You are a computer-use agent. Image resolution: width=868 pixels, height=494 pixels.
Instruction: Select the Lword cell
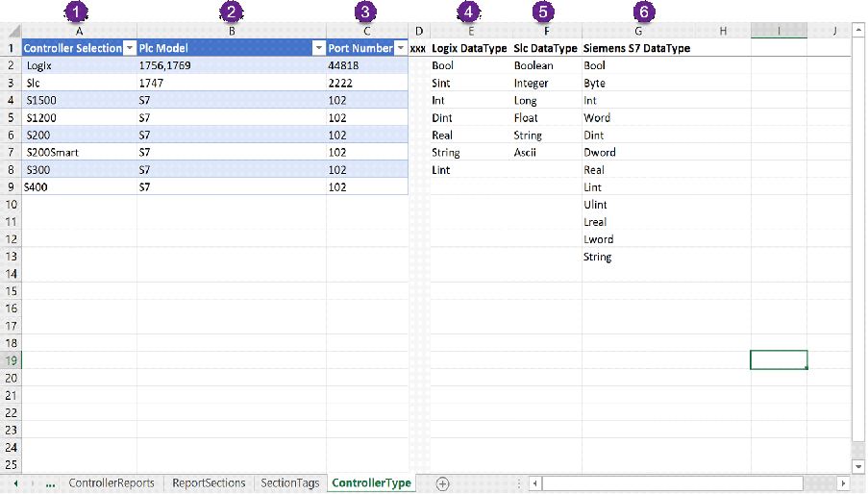point(638,239)
